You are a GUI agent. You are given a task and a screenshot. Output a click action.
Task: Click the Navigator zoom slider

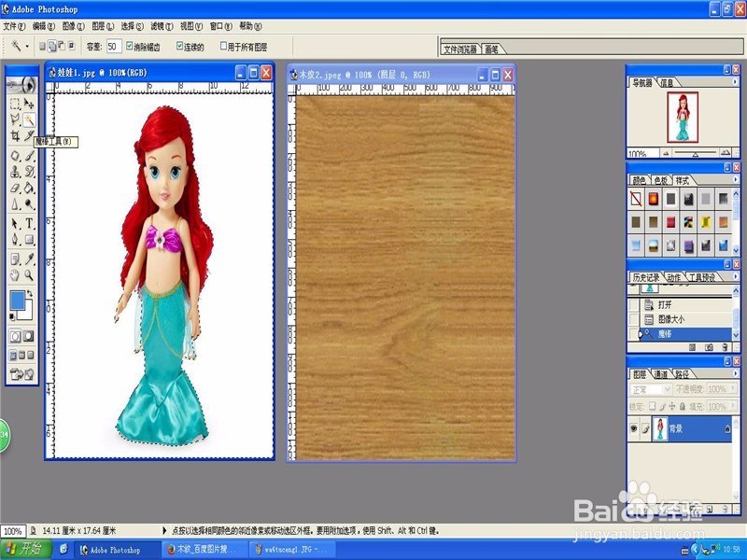[696, 153]
